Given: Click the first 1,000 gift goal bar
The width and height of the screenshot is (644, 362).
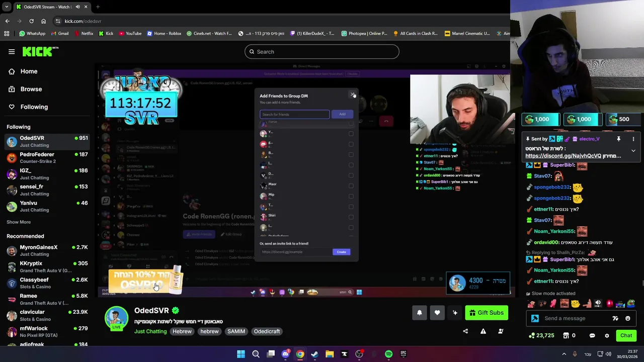Looking at the screenshot, I should 541,119.
